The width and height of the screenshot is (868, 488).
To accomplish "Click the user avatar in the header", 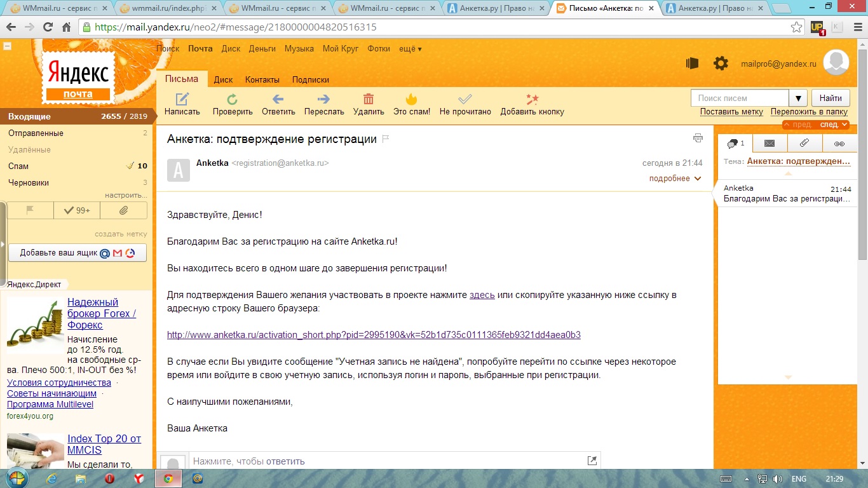I will [x=836, y=63].
